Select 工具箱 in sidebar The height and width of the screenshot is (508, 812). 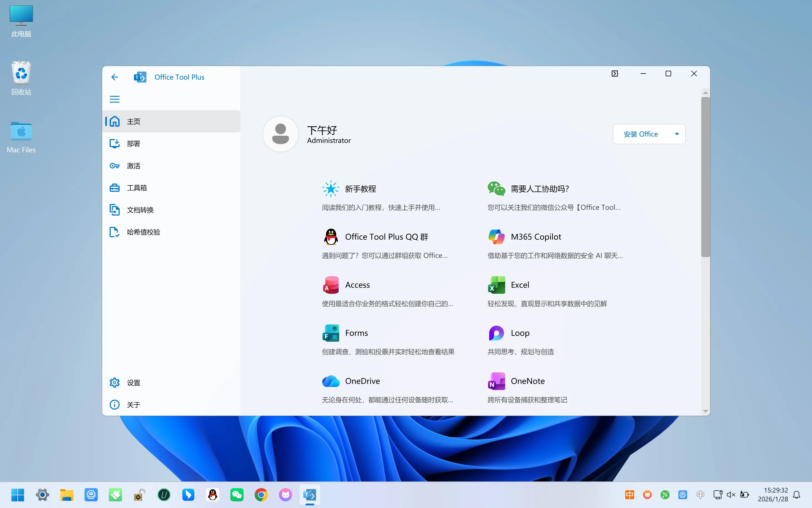pyautogui.click(x=137, y=188)
